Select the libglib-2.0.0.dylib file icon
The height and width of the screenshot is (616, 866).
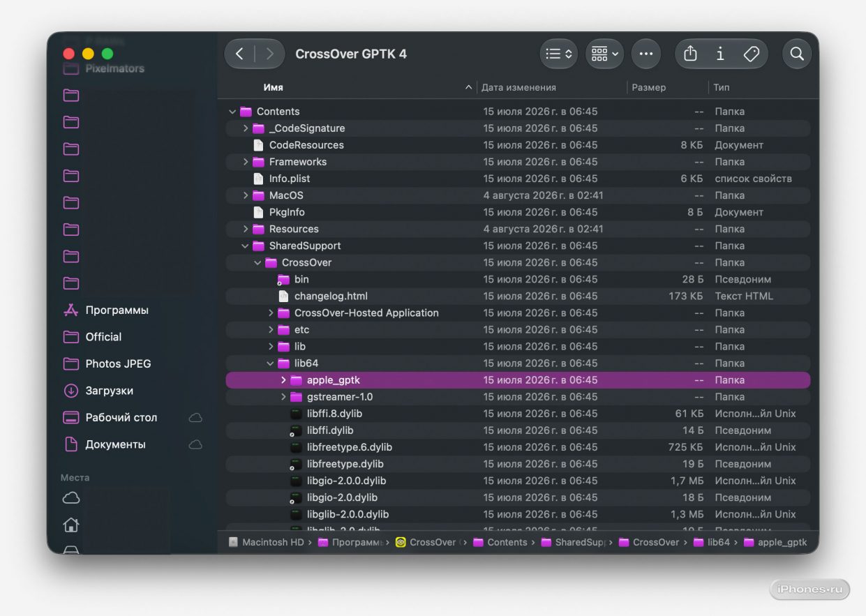296,514
